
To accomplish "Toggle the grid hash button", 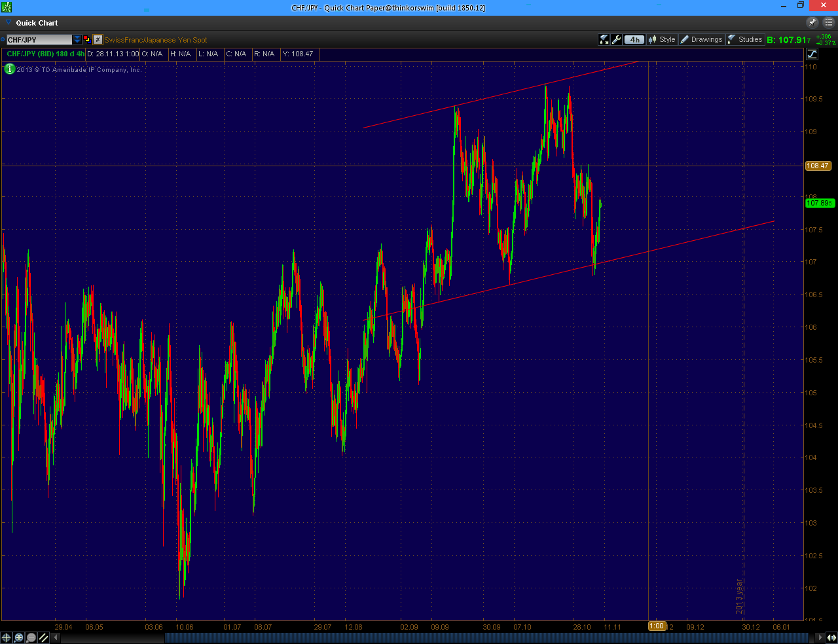I will (x=98, y=40).
